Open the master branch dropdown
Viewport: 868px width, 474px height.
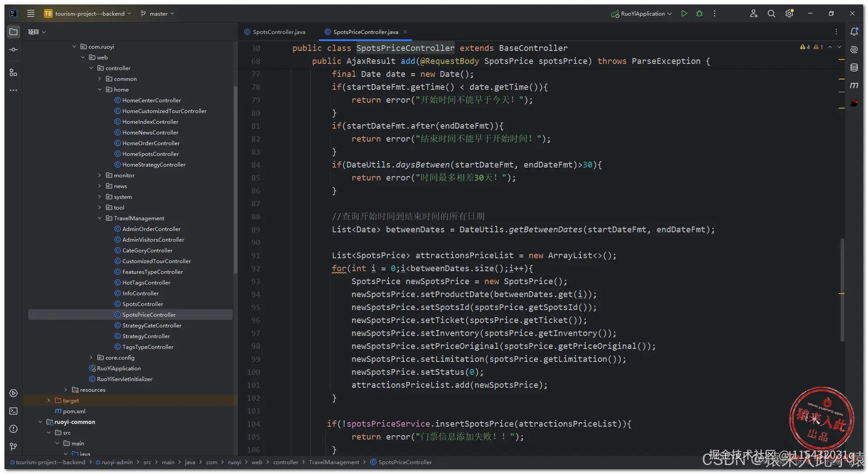tap(157, 13)
